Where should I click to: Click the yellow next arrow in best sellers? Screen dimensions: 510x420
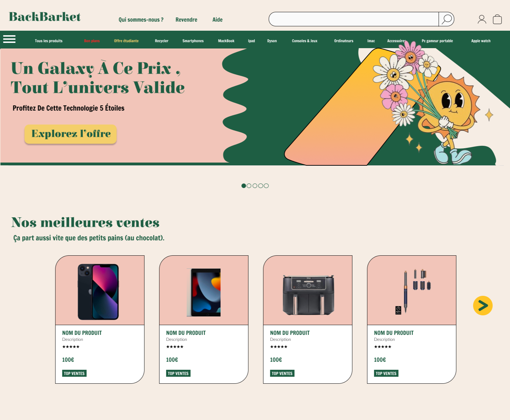pos(483,306)
